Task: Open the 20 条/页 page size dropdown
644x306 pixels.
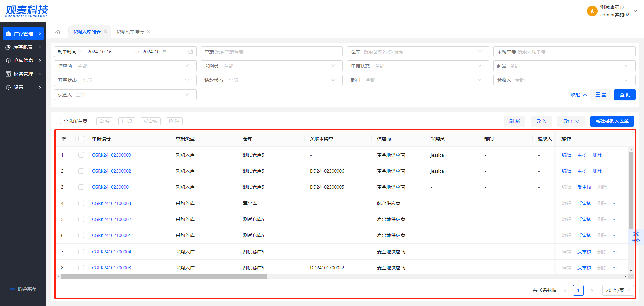Action: pyautogui.click(x=618, y=290)
